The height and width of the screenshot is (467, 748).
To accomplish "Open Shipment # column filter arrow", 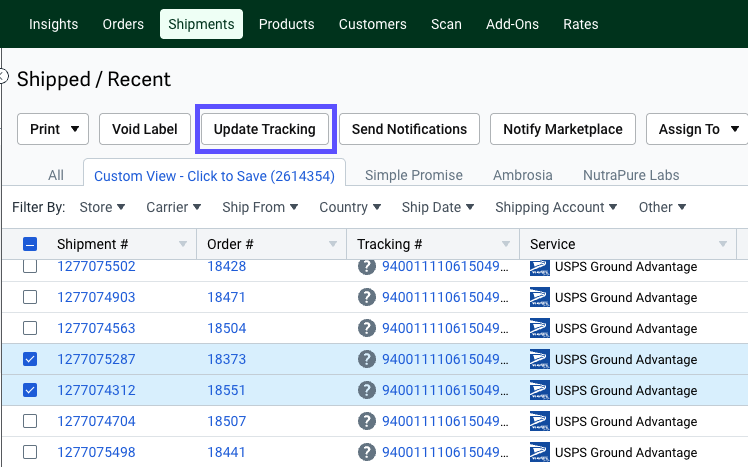I will click(x=182, y=245).
